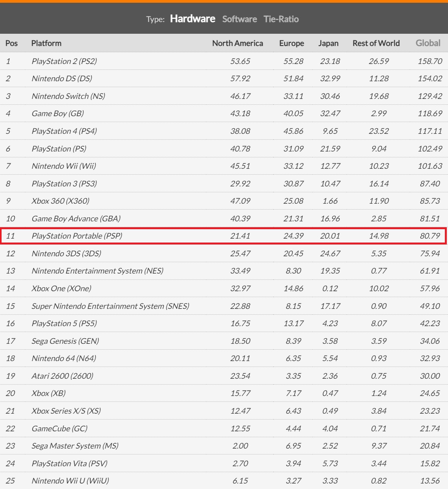Select Xbox 360 North America value 47.09
Image resolution: width=448 pixels, height=489 pixels.
coord(240,201)
